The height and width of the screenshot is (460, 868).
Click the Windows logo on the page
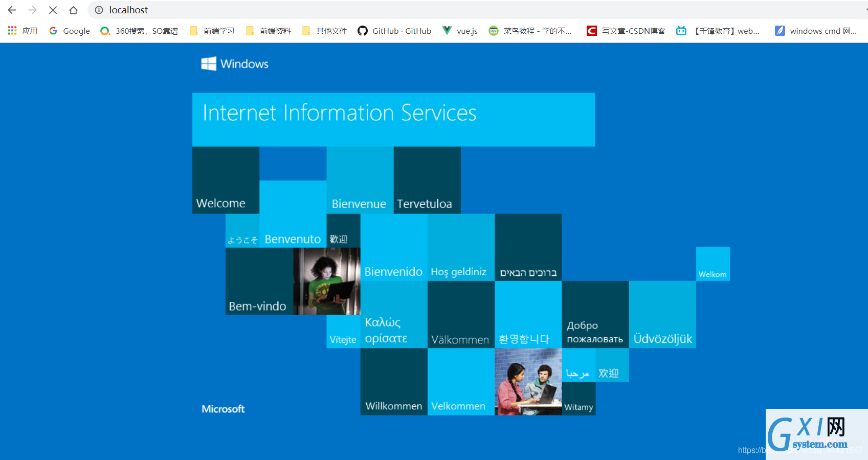[x=235, y=63]
